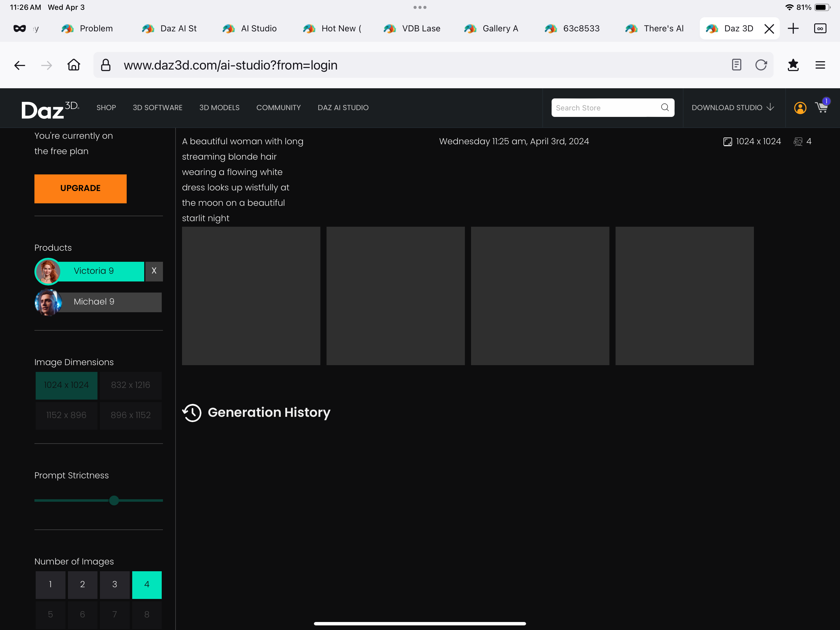Open the browser bookmarks star icon
840x630 pixels.
click(x=793, y=65)
